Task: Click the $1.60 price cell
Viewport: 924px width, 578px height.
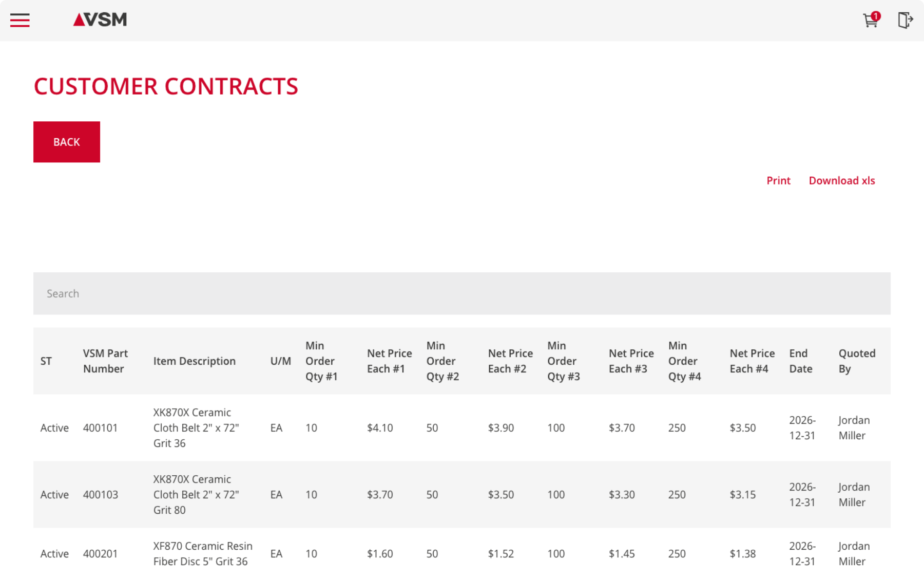Action: [380, 554]
